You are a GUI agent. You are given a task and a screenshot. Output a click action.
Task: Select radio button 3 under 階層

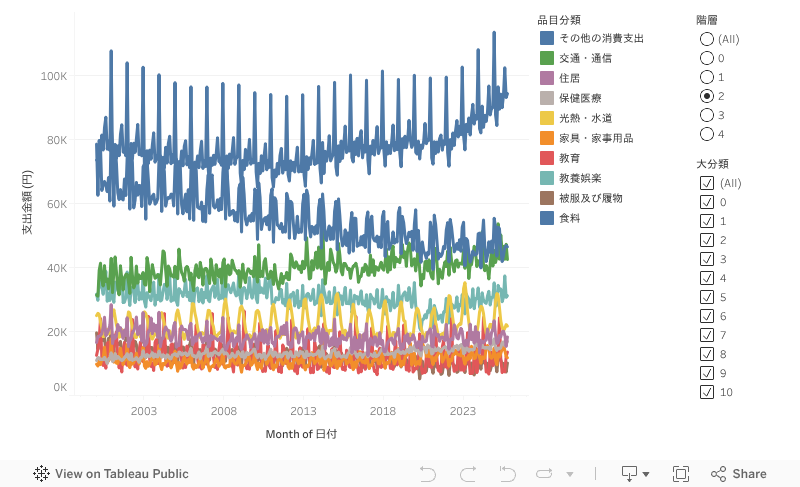pyautogui.click(x=707, y=115)
